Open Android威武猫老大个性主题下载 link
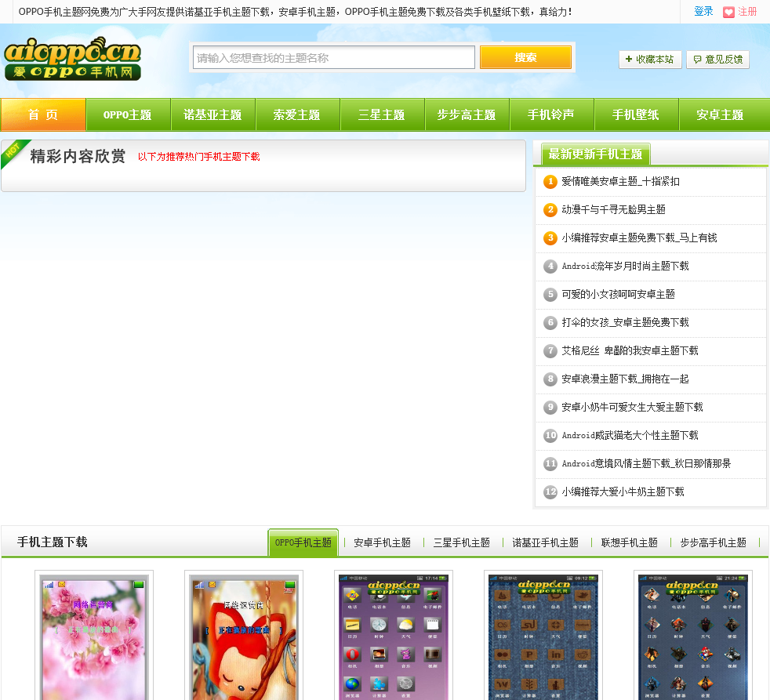 pyautogui.click(x=630, y=435)
